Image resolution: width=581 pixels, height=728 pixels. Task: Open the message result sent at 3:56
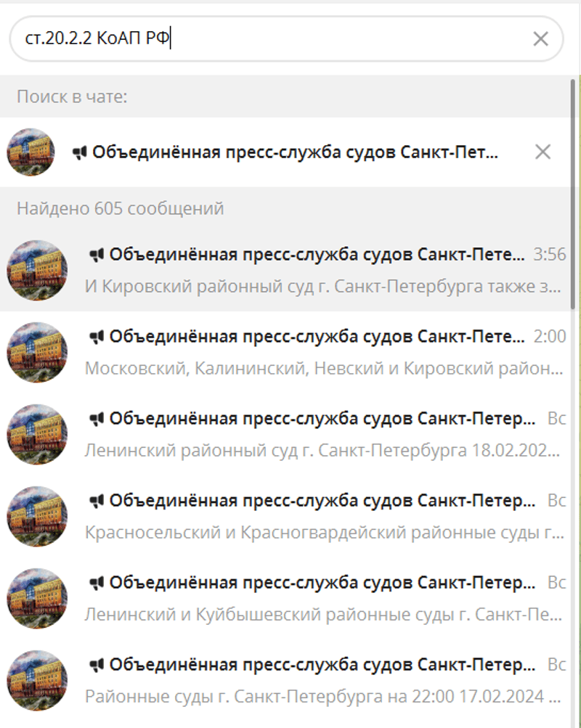[285, 270]
